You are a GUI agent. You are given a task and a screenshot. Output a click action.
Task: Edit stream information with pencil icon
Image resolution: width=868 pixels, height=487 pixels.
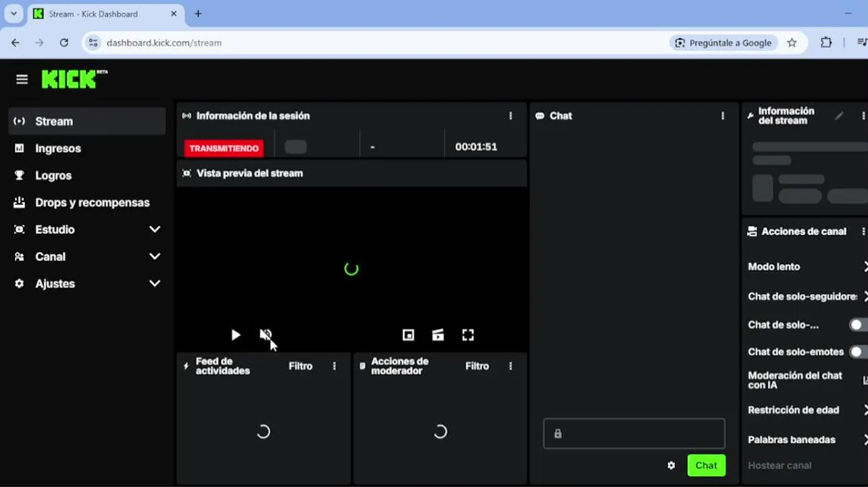pos(839,116)
